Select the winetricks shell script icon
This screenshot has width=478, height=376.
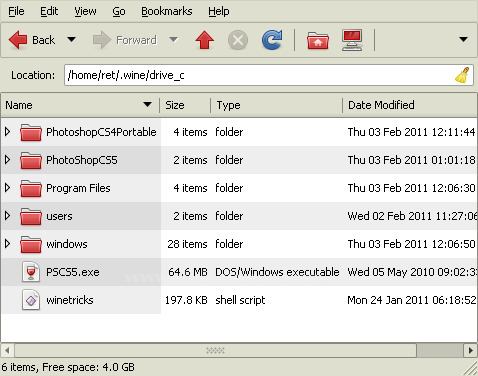31,300
